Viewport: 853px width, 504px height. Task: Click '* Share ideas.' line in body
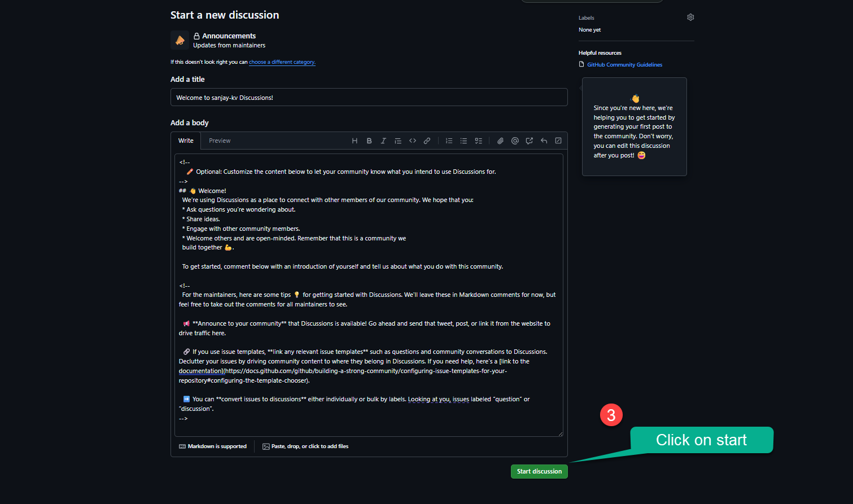coord(201,219)
